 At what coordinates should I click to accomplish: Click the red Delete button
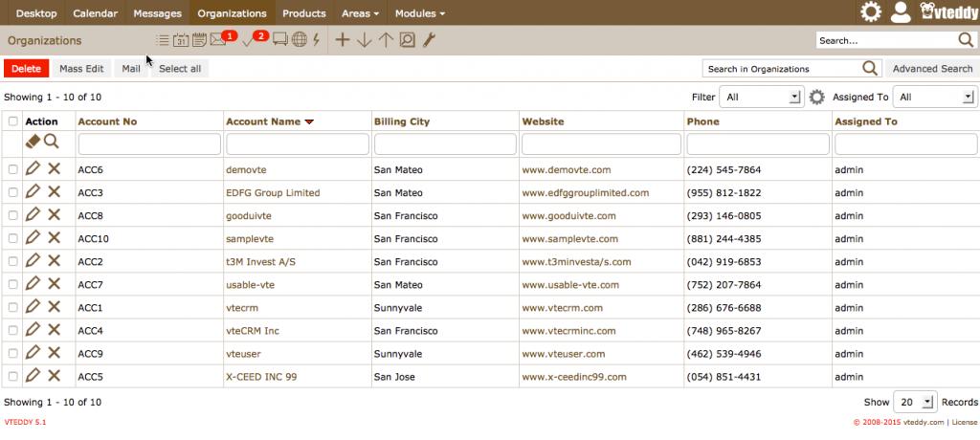(x=26, y=69)
